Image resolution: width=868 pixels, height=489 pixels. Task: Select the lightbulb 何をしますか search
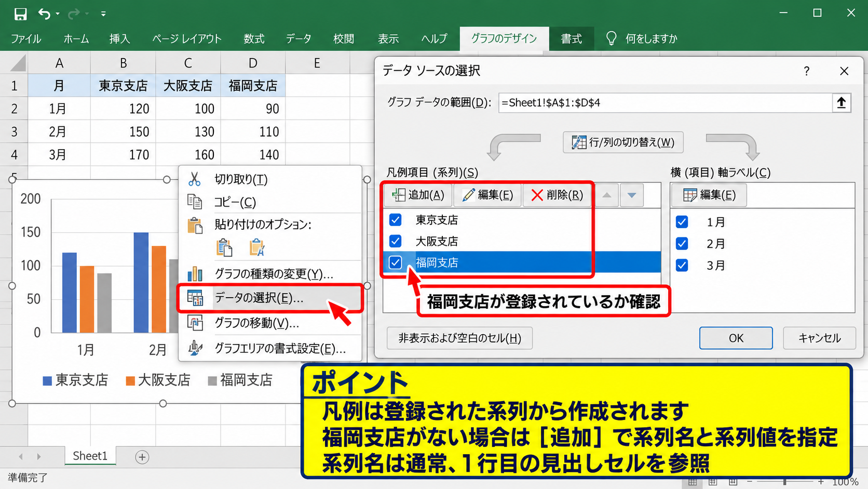click(x=642, y=38)
